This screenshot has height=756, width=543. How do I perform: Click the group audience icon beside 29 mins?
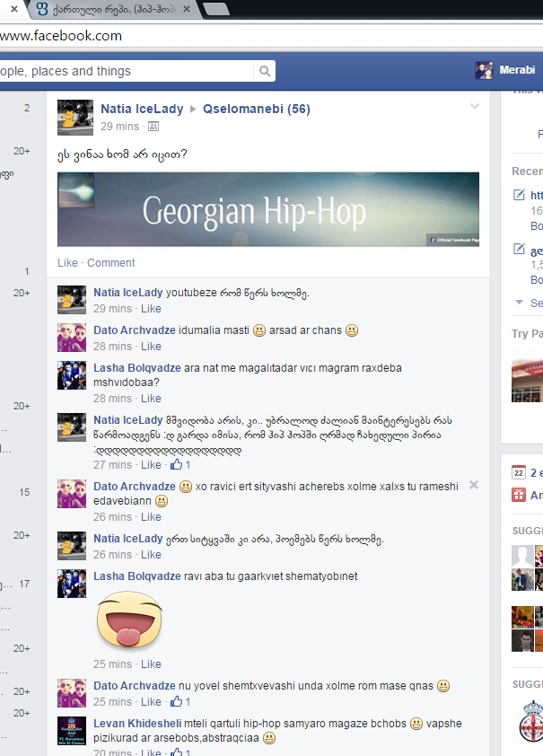(x=153, y=127)
